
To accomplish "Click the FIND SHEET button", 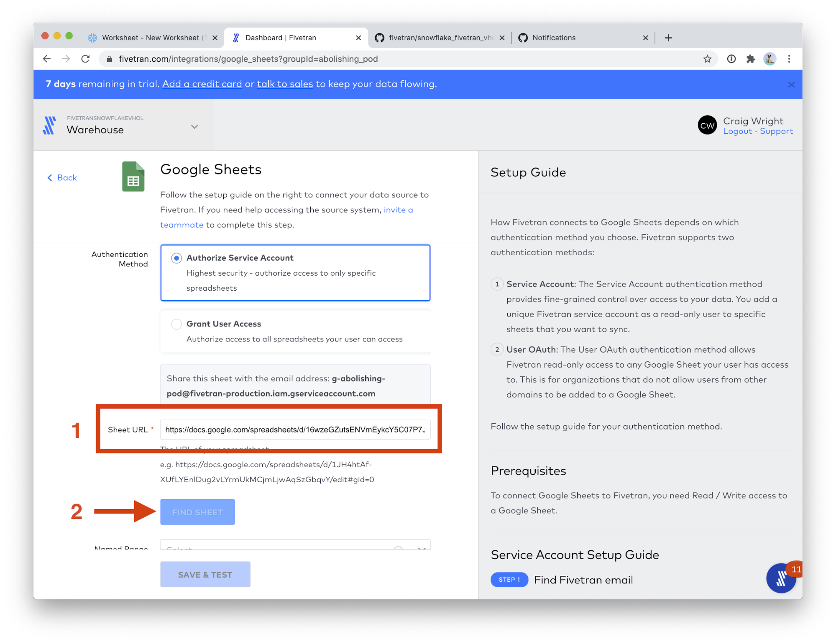I will (x=197, y=512).
